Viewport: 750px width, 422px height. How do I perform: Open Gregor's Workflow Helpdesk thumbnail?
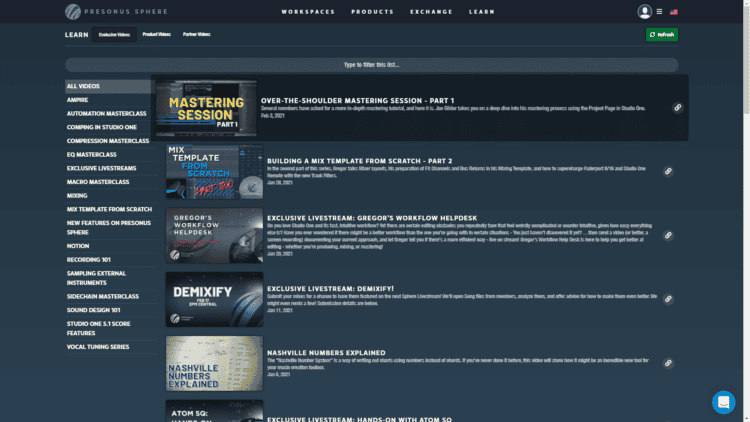pos(214,235)
